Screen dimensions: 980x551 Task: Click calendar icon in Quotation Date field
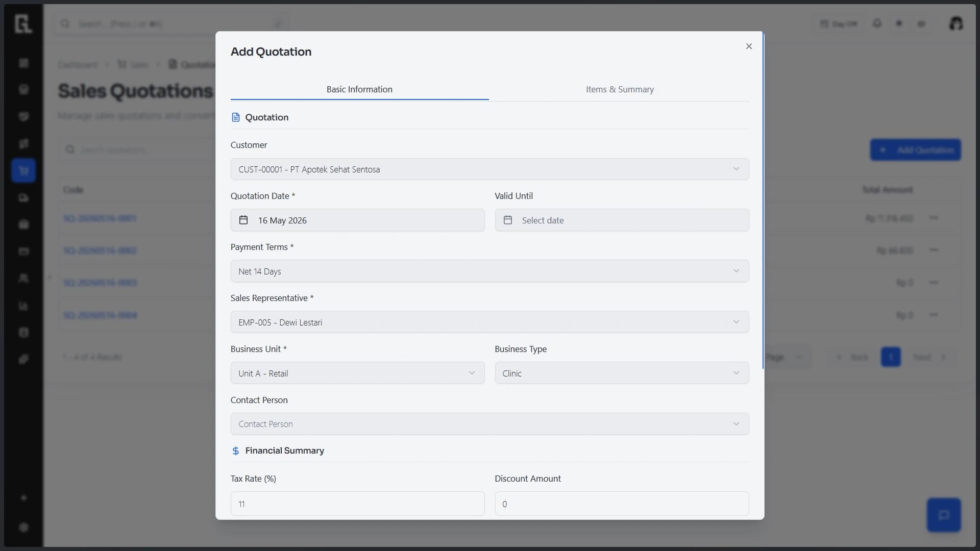243,220
